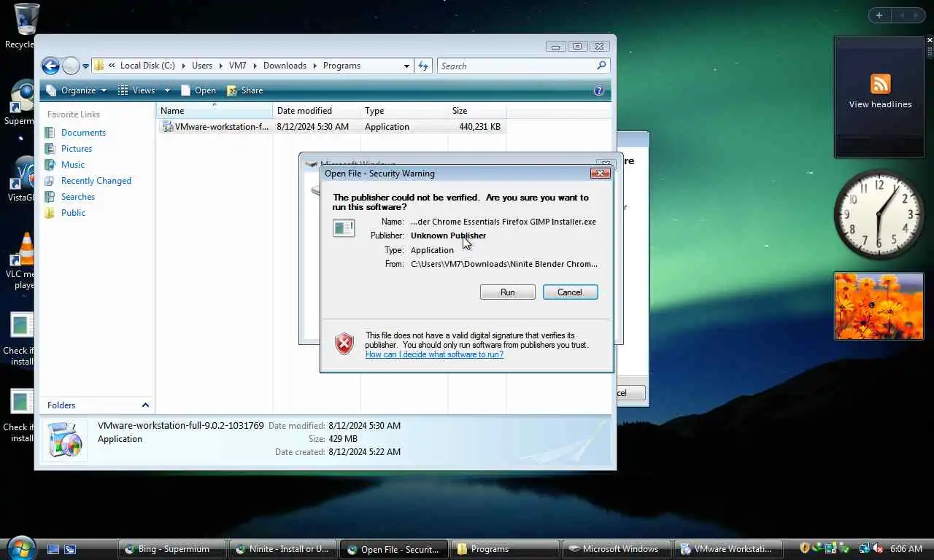Image resolution: width=934 pixels, height=560 pixels.
Task: Select Users in the address breadcrumb
Action: [202, 66]
